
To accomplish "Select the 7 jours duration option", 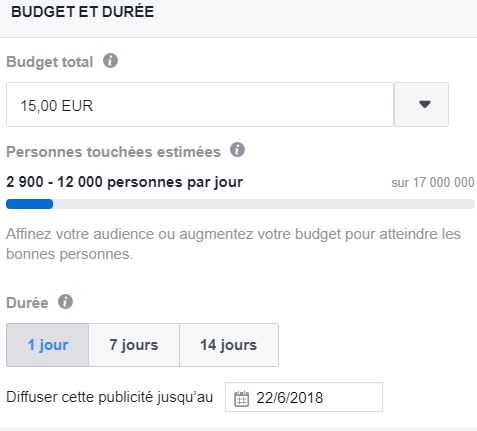I will click(x=134, y=345).
